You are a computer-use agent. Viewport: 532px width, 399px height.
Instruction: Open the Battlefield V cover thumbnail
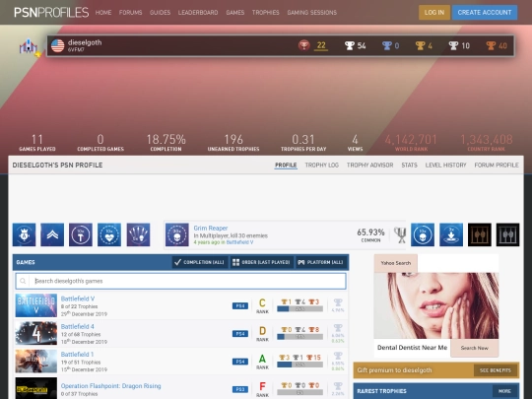pos(36,305)
